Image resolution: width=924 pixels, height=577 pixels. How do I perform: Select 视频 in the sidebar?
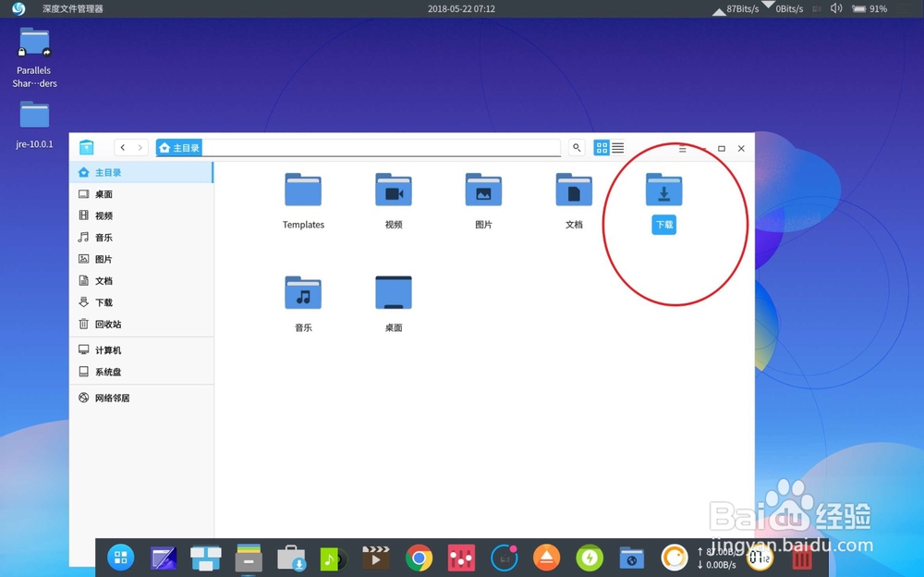coord(141,216)
